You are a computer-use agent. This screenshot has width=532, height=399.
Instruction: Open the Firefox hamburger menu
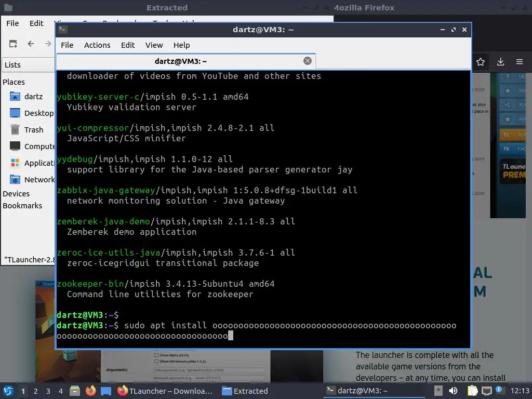tap(520, 62)
